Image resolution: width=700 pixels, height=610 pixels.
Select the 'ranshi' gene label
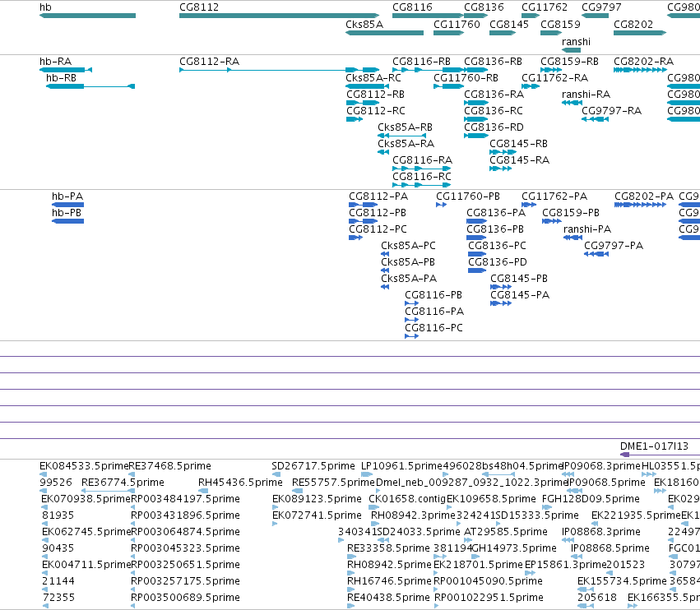(x=576, y=42)
